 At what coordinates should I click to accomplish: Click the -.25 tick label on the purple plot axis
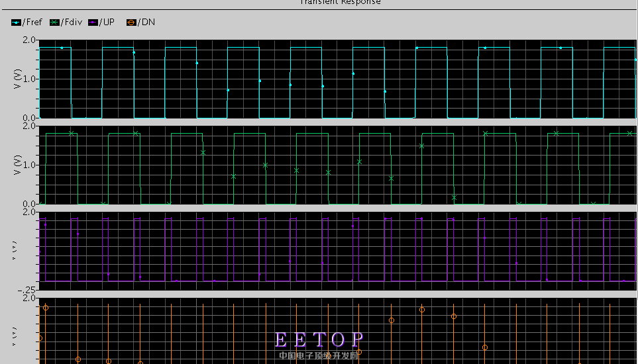(27, 290)
